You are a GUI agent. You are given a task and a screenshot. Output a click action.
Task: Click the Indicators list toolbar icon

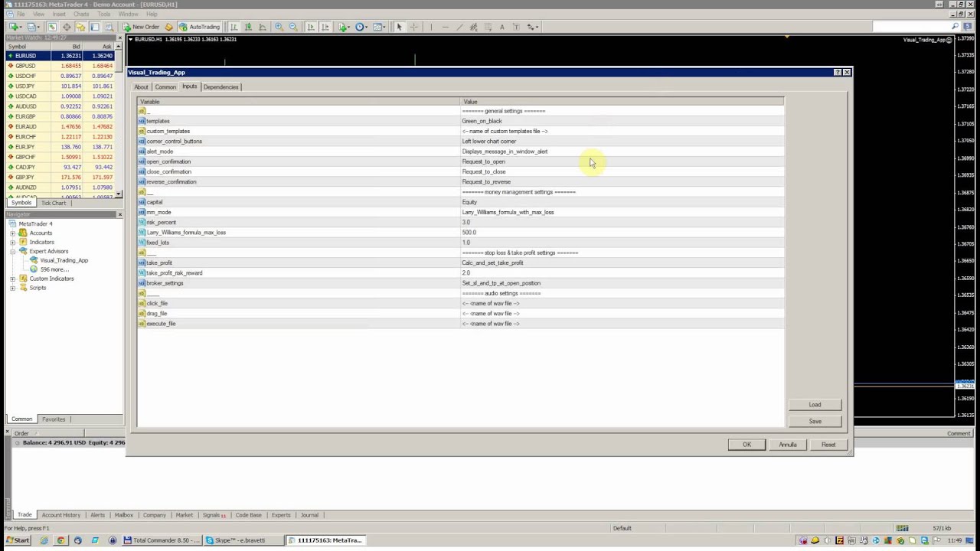pyautogui.click(x=344, y=27)
